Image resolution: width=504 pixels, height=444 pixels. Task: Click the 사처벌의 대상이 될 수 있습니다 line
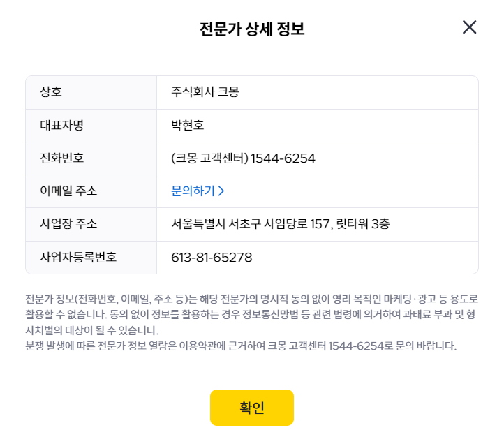pyautogui.click(x=92, y=330)
